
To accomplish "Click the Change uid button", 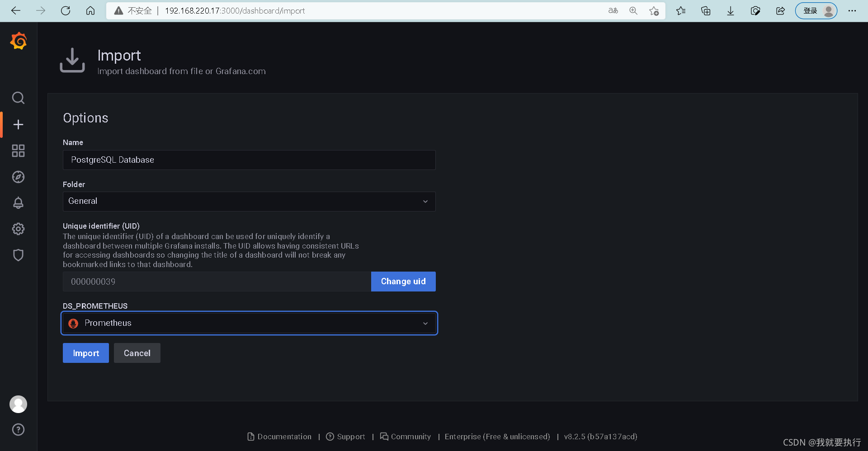I will (x=403, y=282).
